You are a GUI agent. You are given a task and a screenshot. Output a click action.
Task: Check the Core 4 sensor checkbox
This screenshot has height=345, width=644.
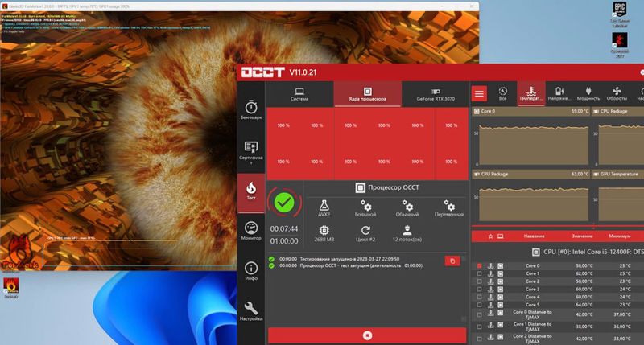pyautogui.click(x=479, y=297)
